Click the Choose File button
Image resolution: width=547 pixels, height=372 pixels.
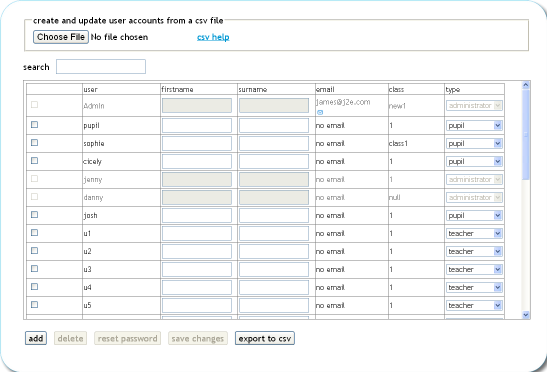tap(61, 37)
